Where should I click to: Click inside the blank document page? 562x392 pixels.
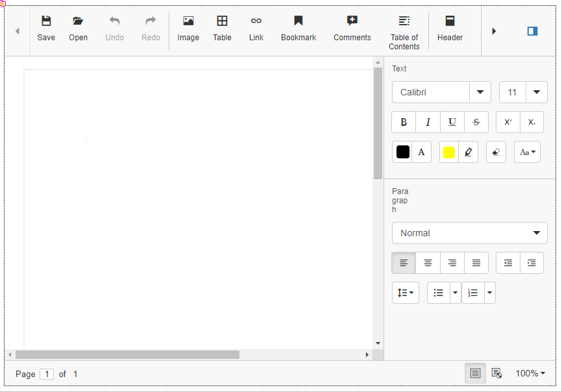point(198,209)
